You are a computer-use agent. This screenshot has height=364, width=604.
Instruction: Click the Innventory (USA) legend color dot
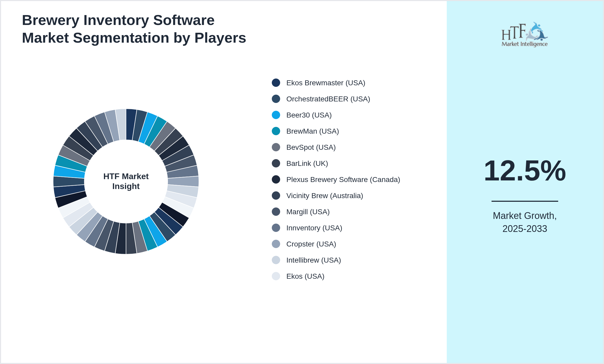[276, 228]
